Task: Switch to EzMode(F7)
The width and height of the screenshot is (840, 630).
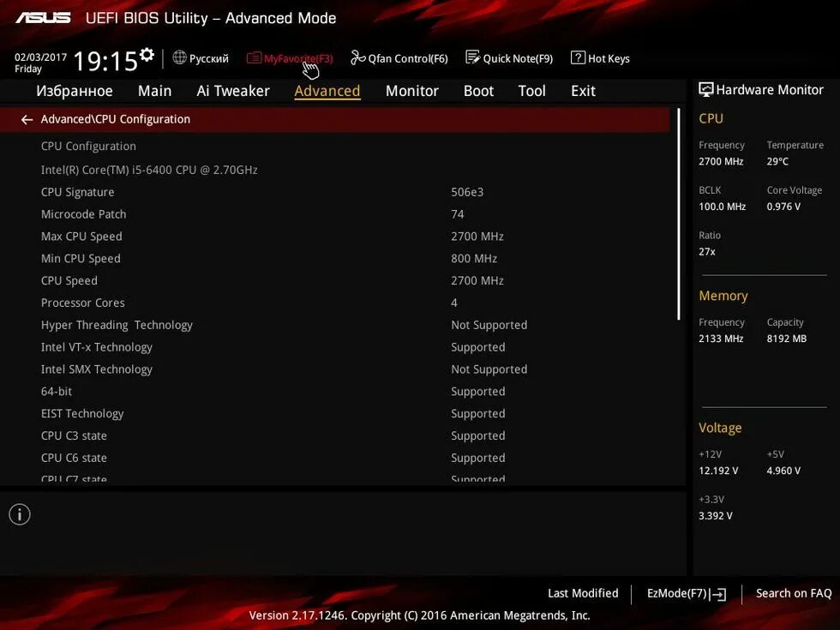Action: 677,593
